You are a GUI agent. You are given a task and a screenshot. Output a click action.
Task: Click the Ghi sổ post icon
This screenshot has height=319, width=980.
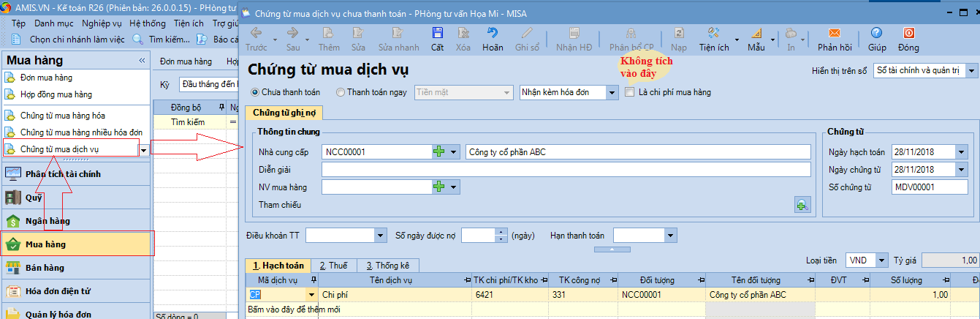(527, 33)
